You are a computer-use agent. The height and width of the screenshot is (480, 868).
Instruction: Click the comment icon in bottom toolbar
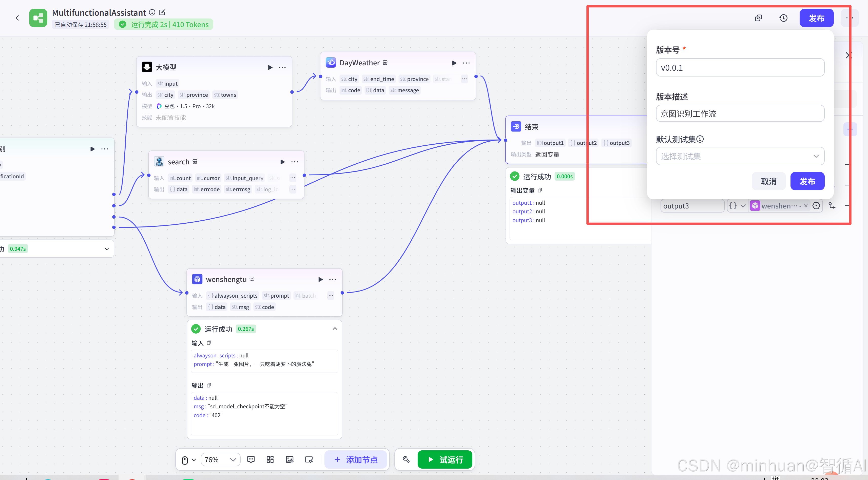coord(251,459)
